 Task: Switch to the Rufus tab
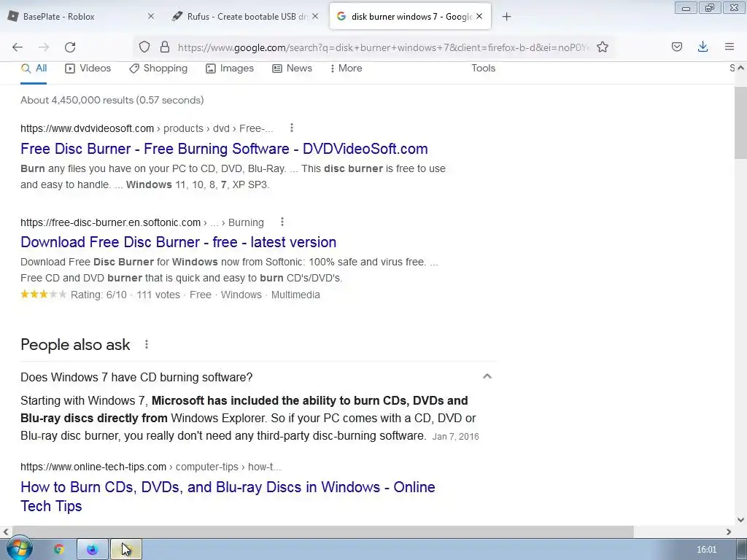point(245,16)
